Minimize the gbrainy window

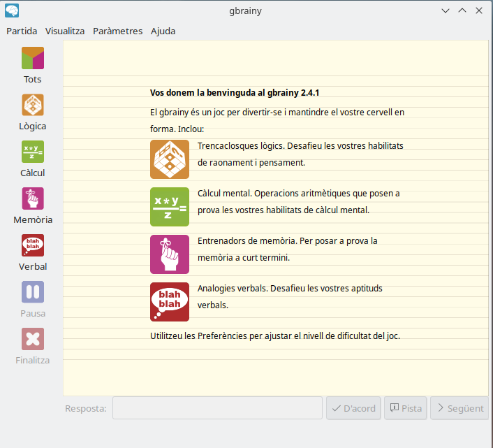pos(446,10)
